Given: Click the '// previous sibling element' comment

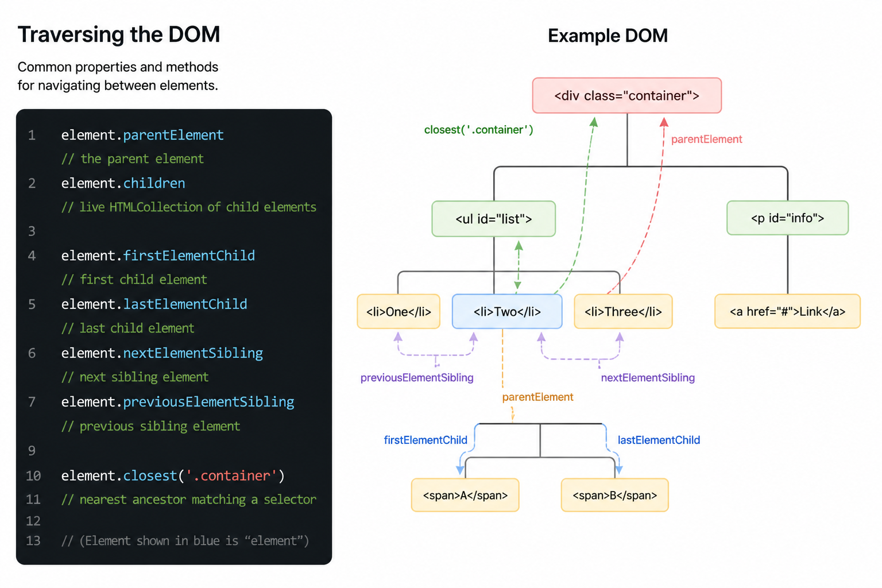Looking at the screenshot, I should (150, 426).
